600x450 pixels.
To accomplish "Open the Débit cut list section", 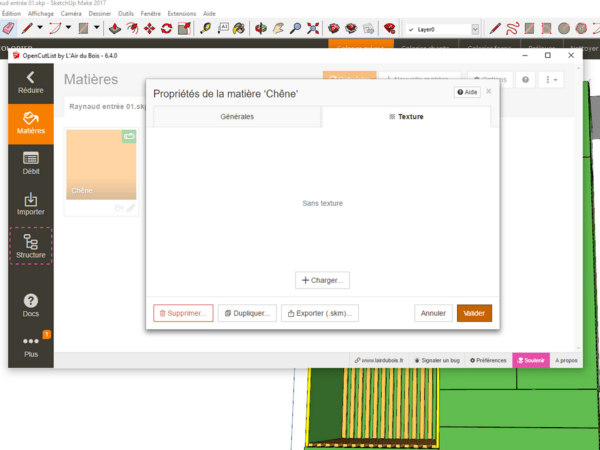I will tap(31, 162).
